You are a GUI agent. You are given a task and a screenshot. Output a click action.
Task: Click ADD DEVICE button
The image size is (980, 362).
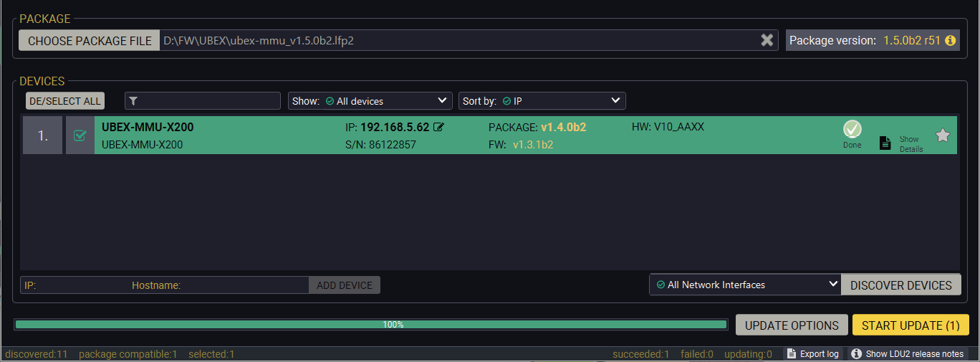(x=345, y=285)
